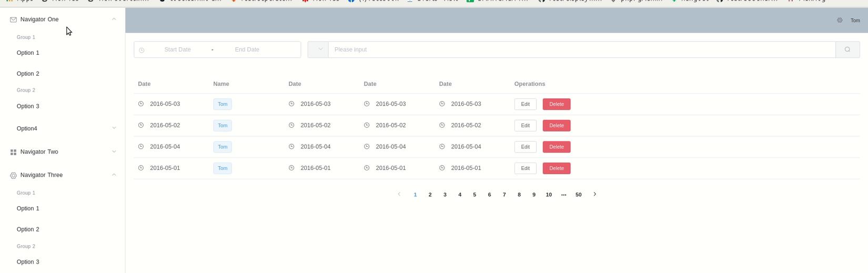Image resolution: width=868 pixels, height=273 pixels.
Task: Click the Tom tag in 2016-05-03 row
Action: 223,104
